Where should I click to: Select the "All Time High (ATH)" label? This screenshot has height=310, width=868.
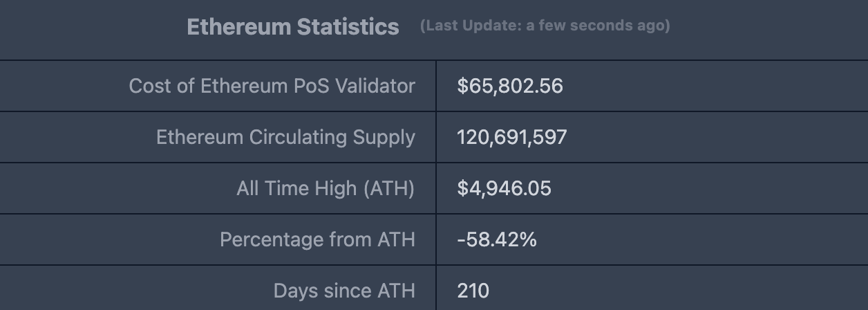pyautogui.click(x=325, y=188)
